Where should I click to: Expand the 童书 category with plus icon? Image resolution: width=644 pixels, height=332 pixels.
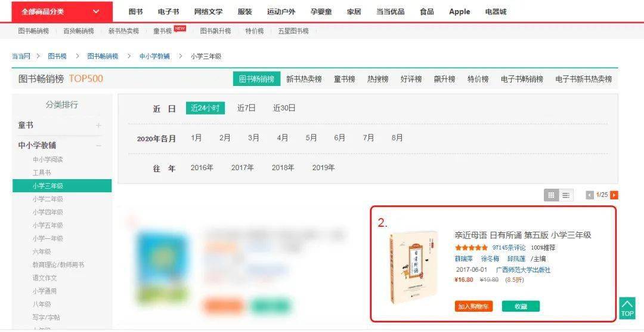click(x=98, y=125)
